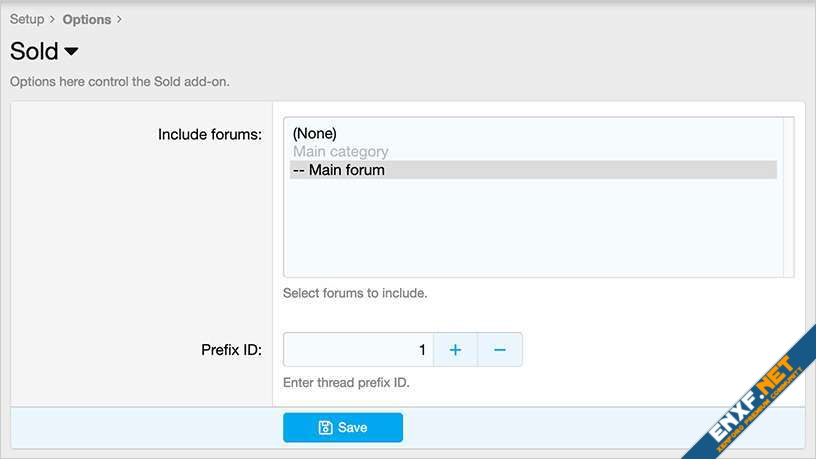Click the empty area inside forums listbox
The width and height of the screenshot is (816, 459).
tap(530, 230)
